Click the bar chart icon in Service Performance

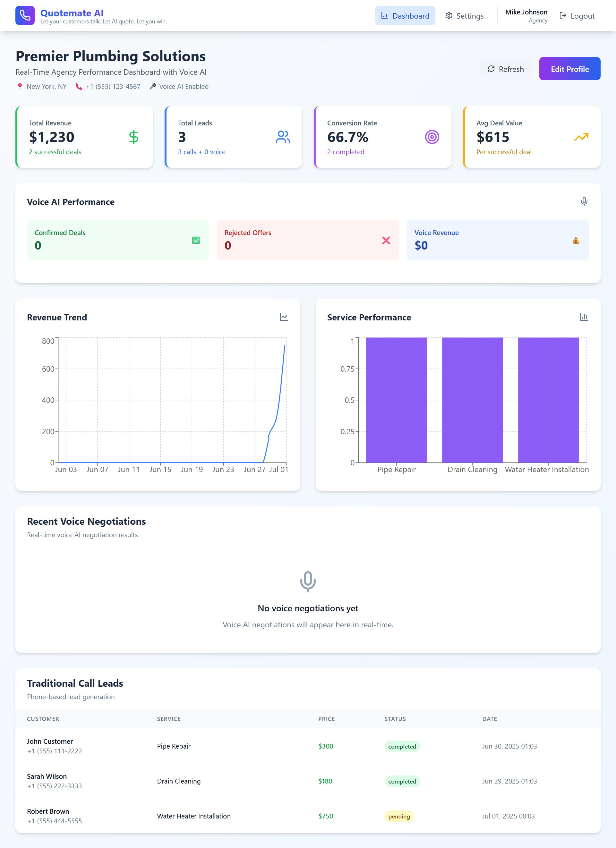click(584, 317)
